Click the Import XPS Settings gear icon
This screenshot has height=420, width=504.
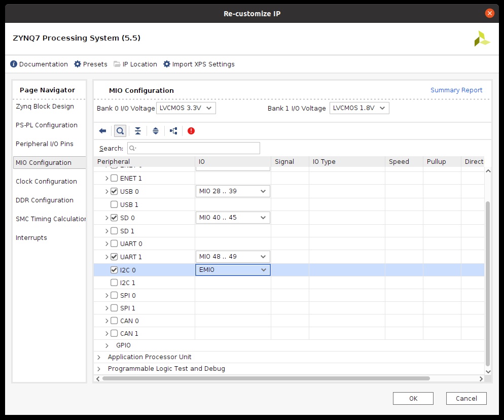(x=166, y=64)
